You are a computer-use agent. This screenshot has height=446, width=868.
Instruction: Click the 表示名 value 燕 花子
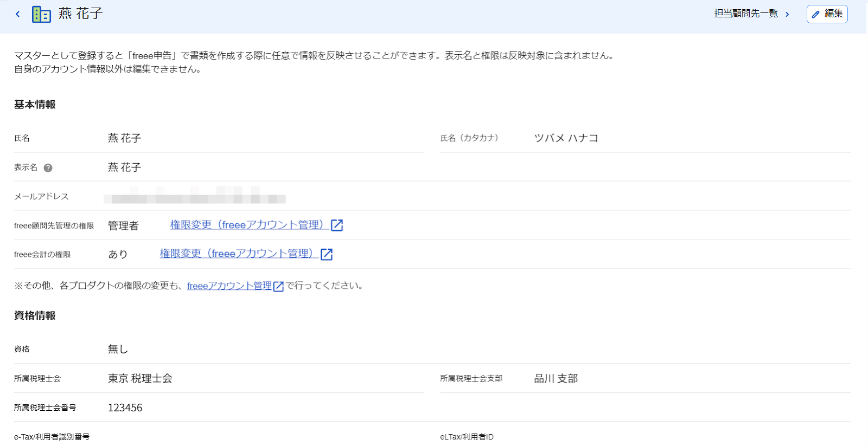pyautogui.click(x=124, y=167)
